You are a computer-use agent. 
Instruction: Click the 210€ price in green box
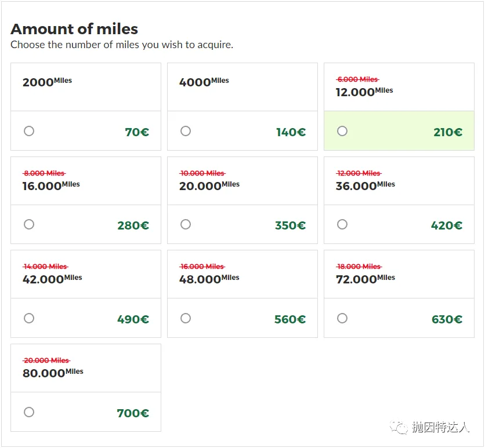[448, 132]
